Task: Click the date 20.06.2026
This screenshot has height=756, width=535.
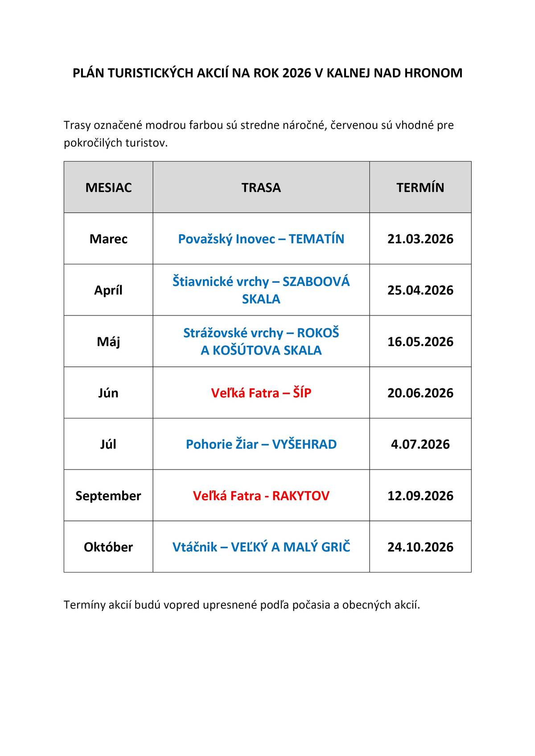Action: point(420,393)
